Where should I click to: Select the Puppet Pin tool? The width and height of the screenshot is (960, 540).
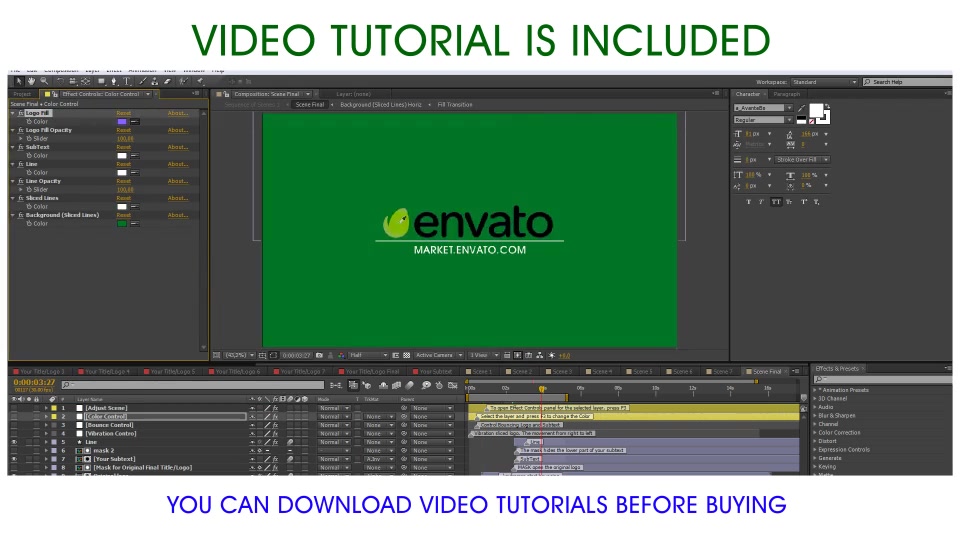point(200,81)
